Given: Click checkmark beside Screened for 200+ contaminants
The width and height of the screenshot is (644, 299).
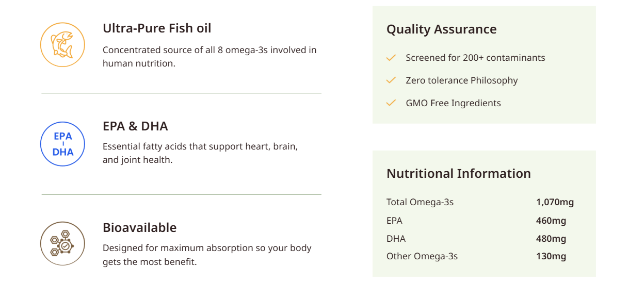Looking at the screenshot, I should click(x=391, y=58).
